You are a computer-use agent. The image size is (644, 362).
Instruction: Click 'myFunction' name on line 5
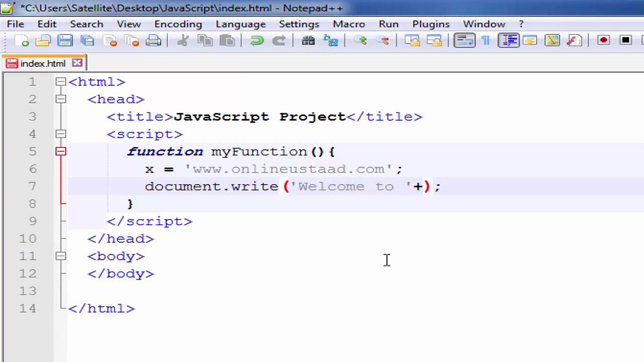click(259, 152)
